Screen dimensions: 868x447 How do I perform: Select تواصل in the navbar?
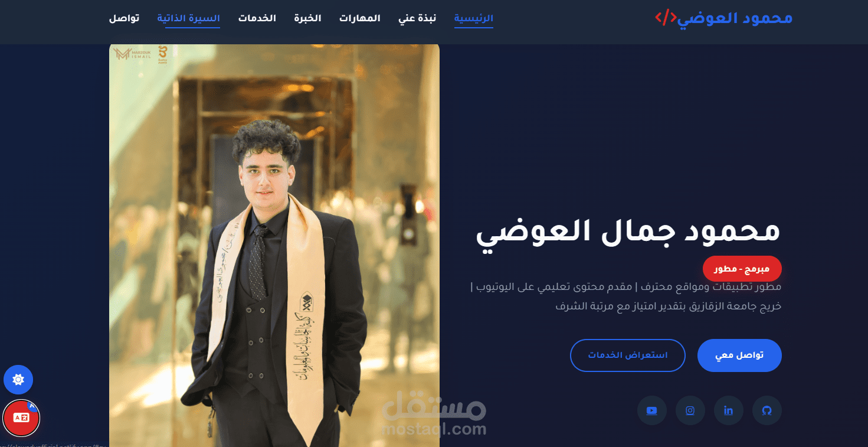(x=124, y=18)
